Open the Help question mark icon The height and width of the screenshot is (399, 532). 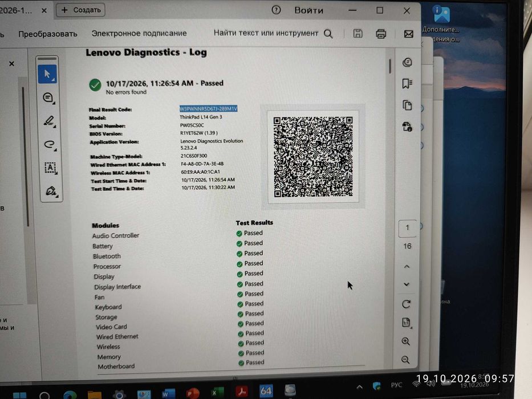(276, 10)
